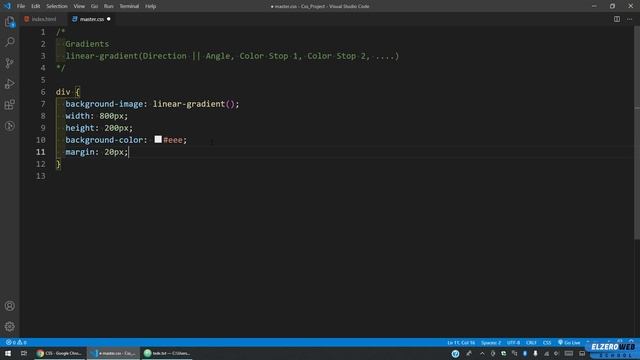Viewport: 640px width, 360px height.
Task: Switch to the Google Chrome taskbar window
Action: (60, 353)
